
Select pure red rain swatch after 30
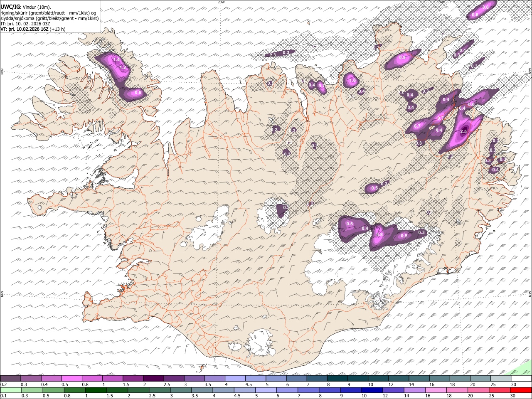click(521, 390)
